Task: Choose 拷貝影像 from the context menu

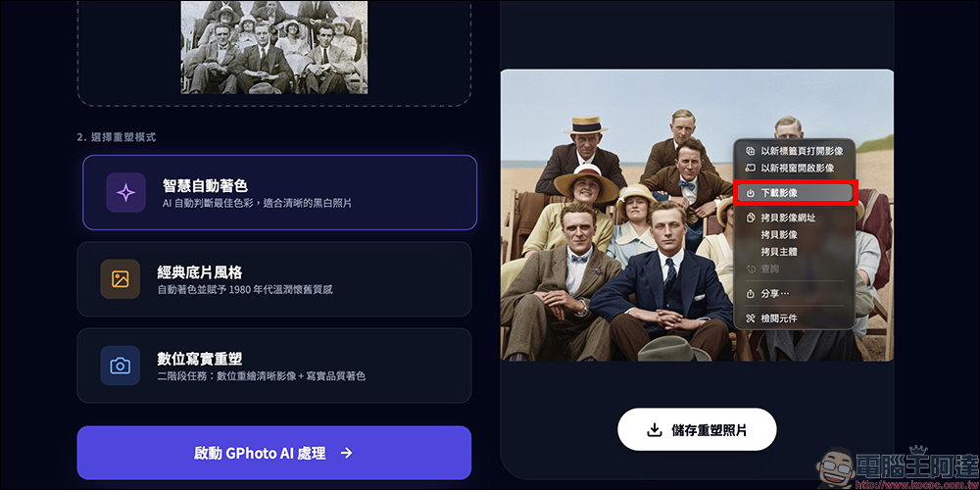Action: (x=779, y=234)
